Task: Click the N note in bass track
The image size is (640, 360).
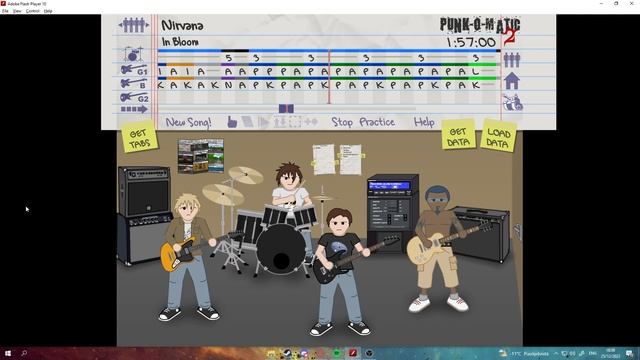Action: [x=229, y=85]
